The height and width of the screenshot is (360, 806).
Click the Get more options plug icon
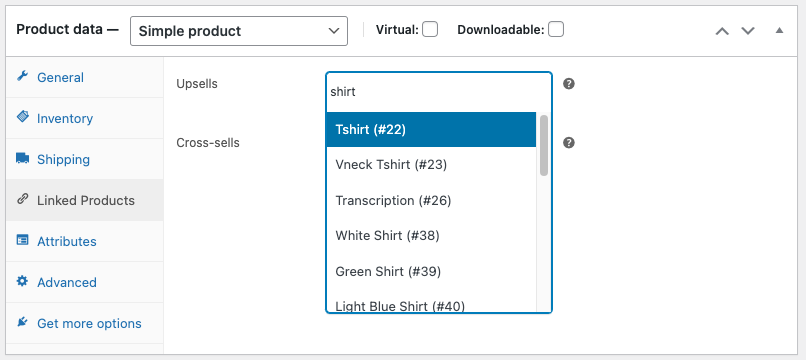pos(22,322)
